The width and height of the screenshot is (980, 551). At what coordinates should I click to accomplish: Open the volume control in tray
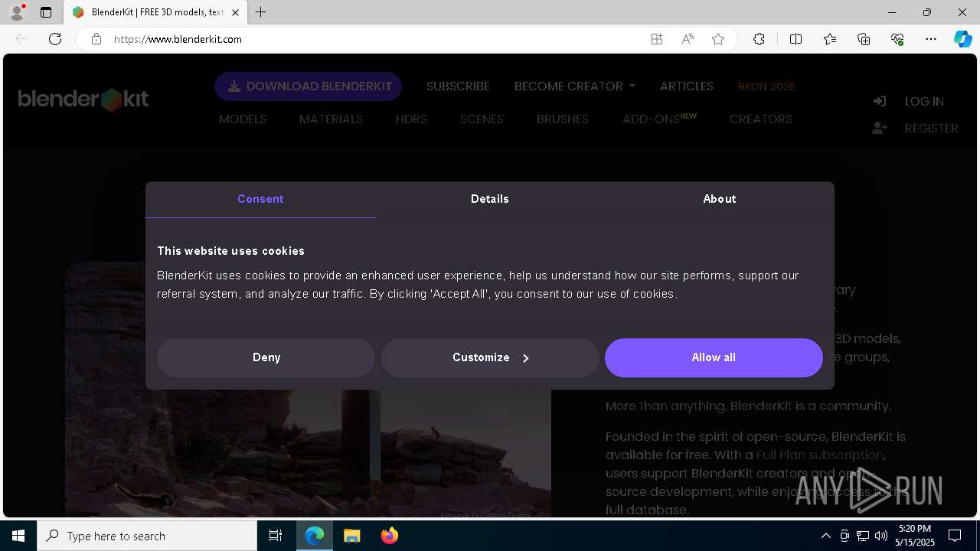[x=881, y=536]
